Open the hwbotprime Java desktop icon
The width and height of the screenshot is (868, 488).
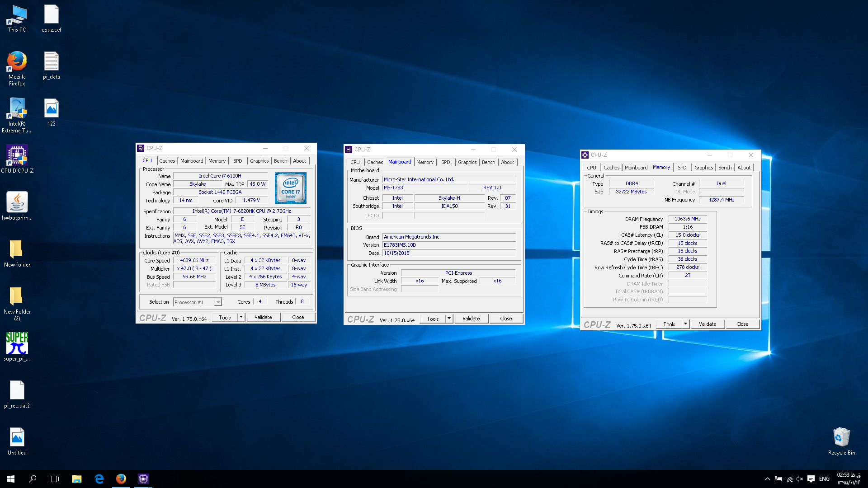[x=17, y=206]
